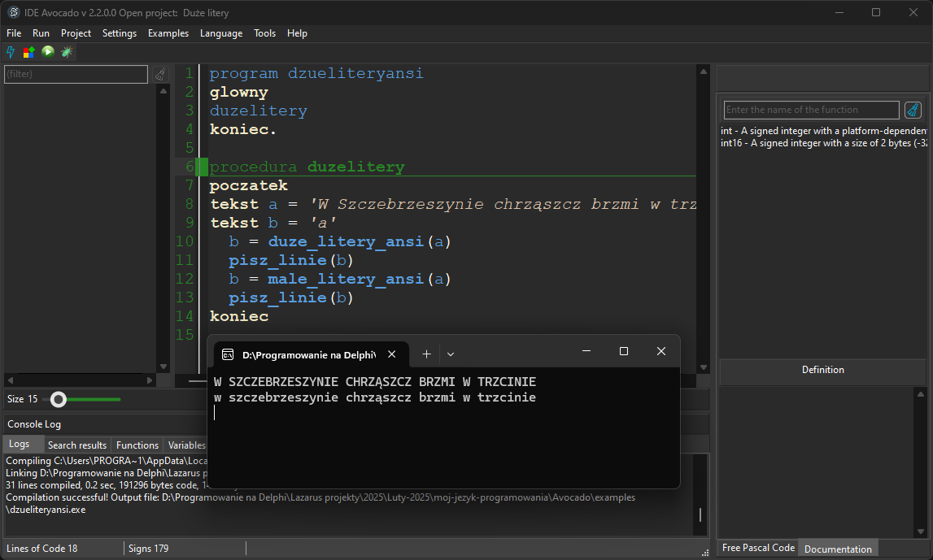Select the int16 entry in documentation list
The image size is (933, 560).
[823, 143]
